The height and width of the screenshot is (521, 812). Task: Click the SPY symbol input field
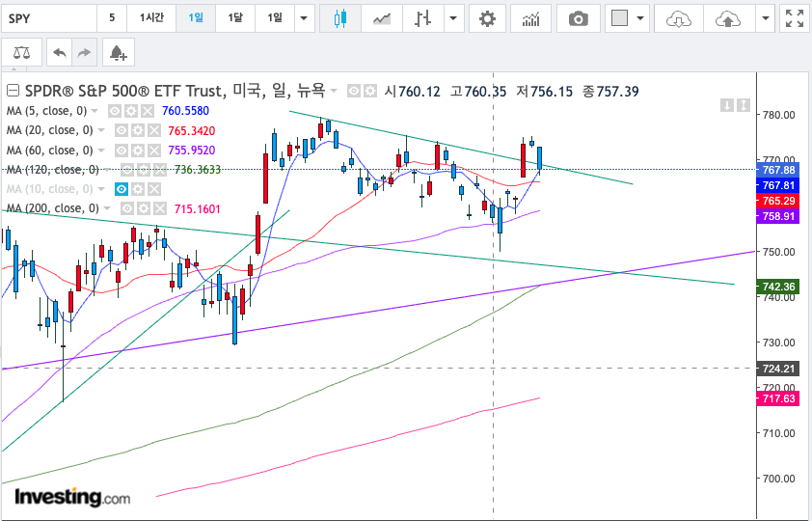(49, 18)
